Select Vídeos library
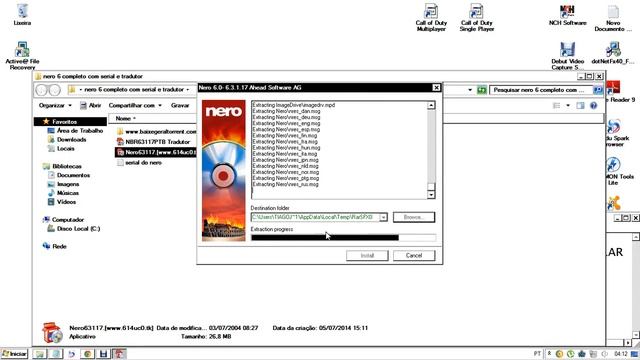Image resolution: width=640 pixels, height=360 pixels. point(62,202)
